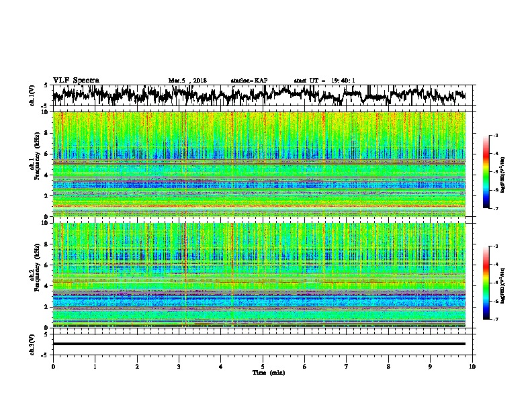Viewport: 532px width, 411px height.
Task: Select the ch.2 colorbar log(PSD) label
Action: pos(503,285)
